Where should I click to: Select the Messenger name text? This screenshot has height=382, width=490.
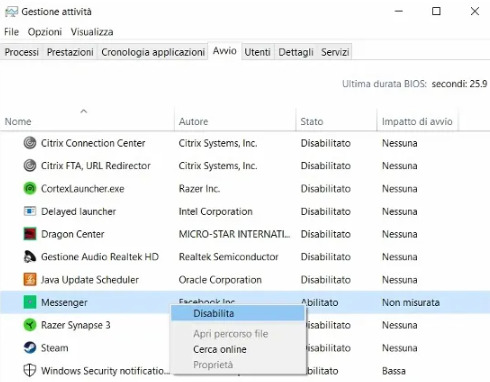(x=64, y=302)
